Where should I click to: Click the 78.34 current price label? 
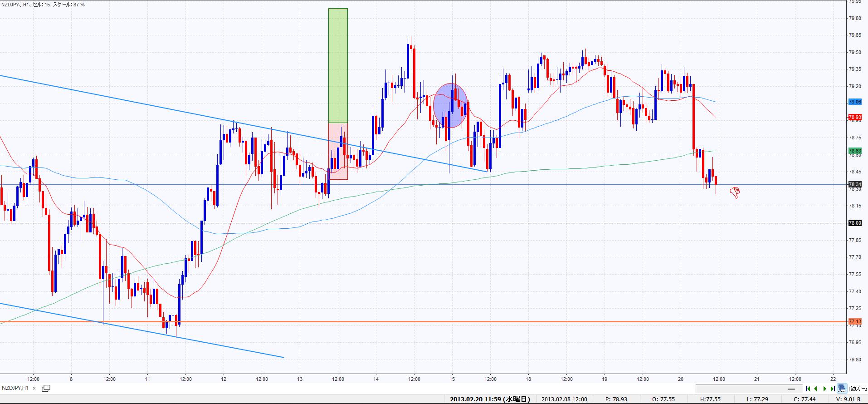tap(854, 184)
